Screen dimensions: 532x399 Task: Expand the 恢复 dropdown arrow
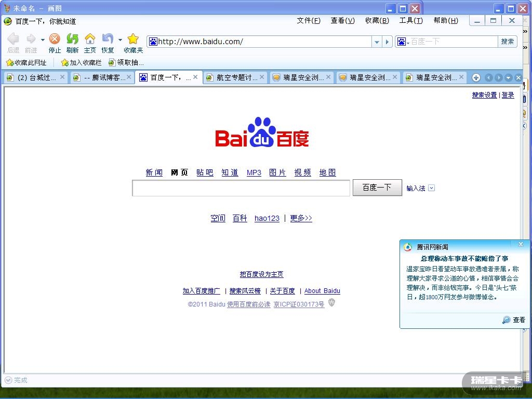coord(120,39)
